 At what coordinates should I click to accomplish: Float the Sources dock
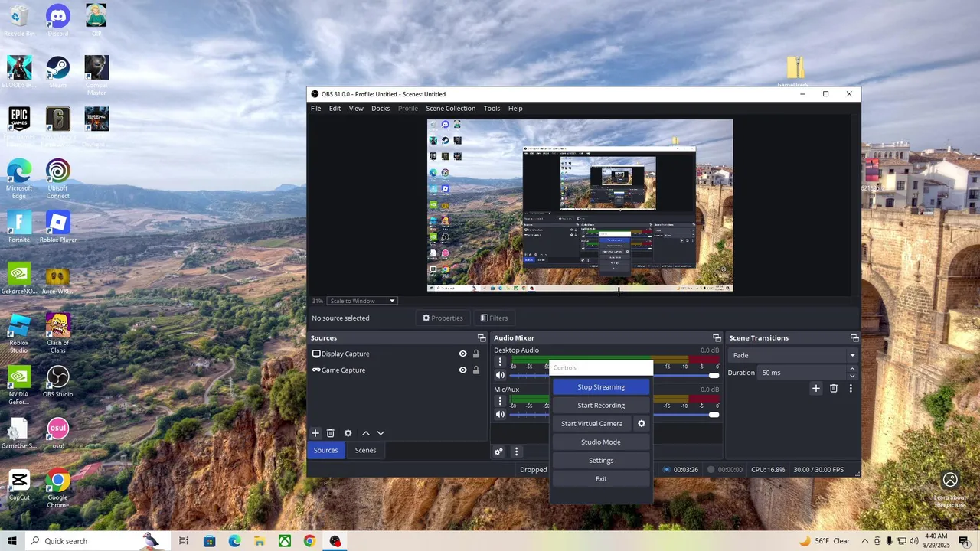(x=482, y=337)
